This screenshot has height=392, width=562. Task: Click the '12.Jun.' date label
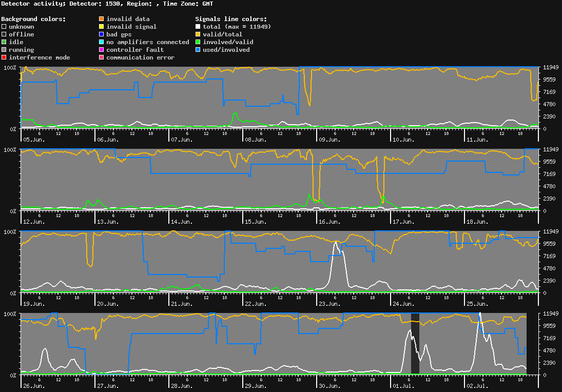34,222
